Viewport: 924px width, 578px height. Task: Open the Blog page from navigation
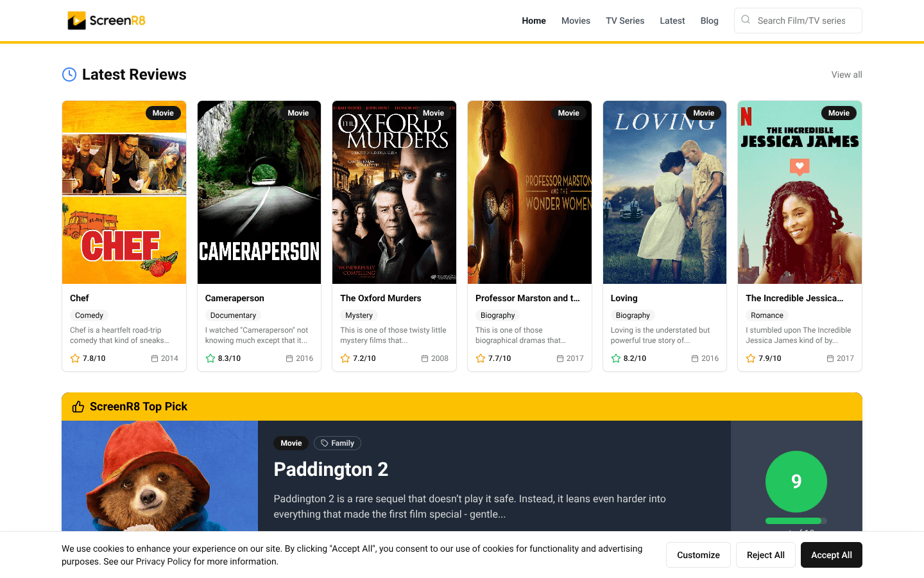[709, 21]
